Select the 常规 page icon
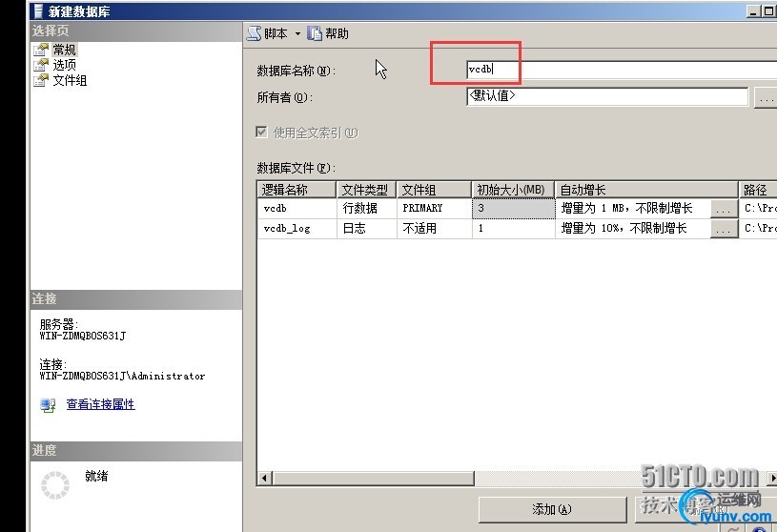The height and width of the screenshot is (532, 777). click(41, 50)
